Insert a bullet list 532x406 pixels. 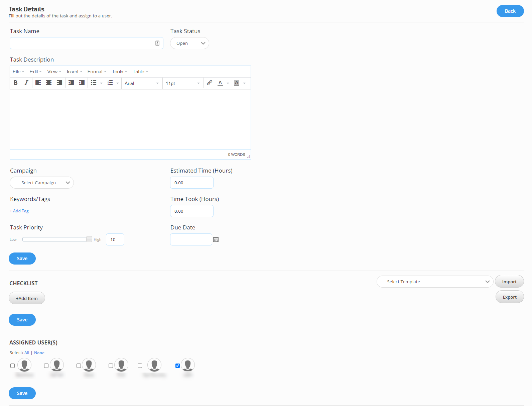coord(94,83)
